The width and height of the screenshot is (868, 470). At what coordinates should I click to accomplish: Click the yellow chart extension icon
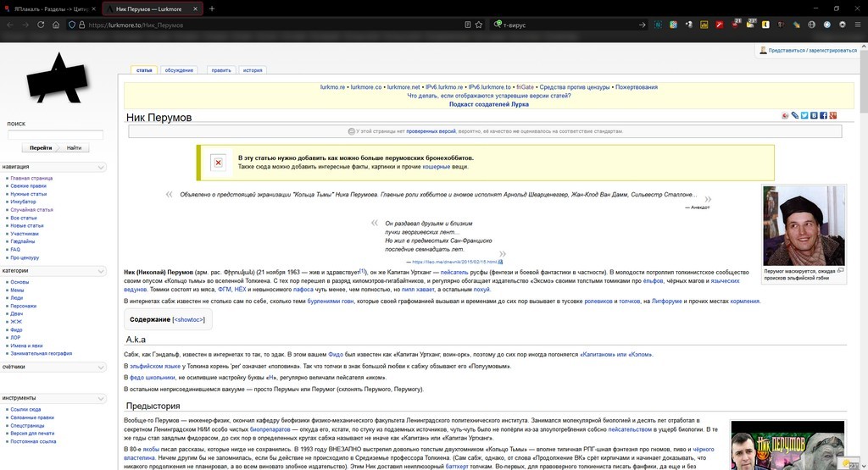tap(704, 25)
